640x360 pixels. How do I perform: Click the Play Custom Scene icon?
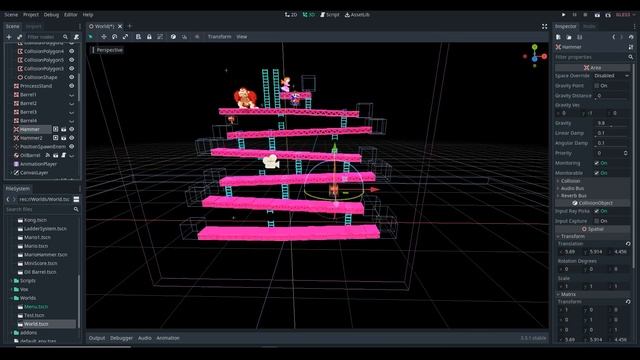coord(608,15)
